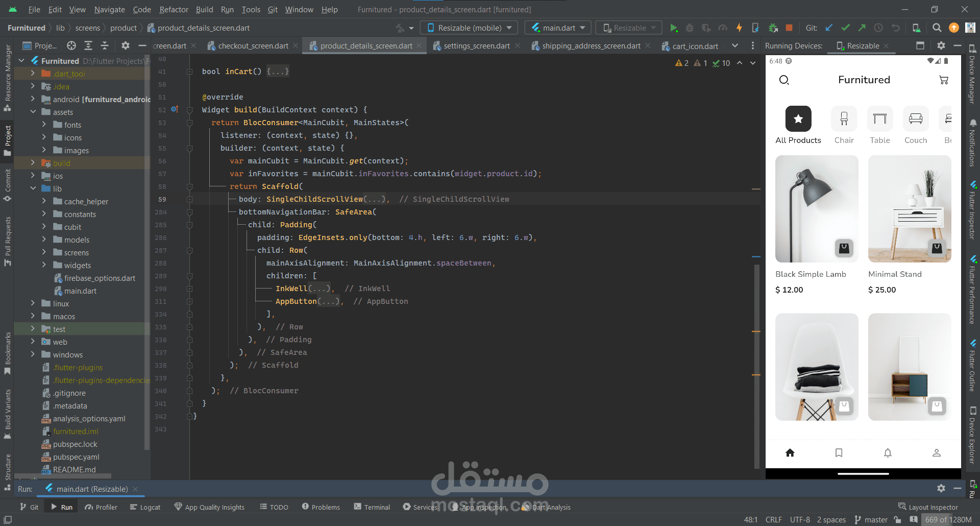980x526 pixels.
Task: Select the Chair category in the app
Action: click(x=844, y=126)
